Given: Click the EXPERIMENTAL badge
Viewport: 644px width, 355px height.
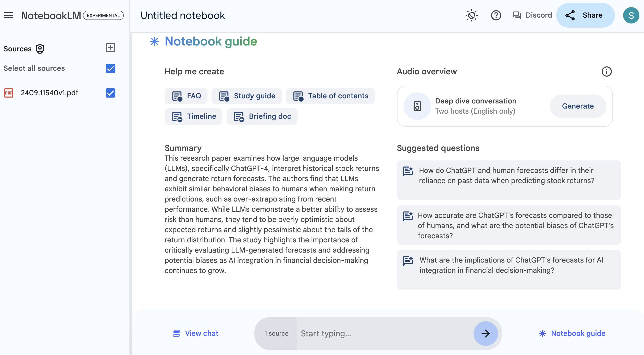Looking at the screenshot, I should coord(103,15).
